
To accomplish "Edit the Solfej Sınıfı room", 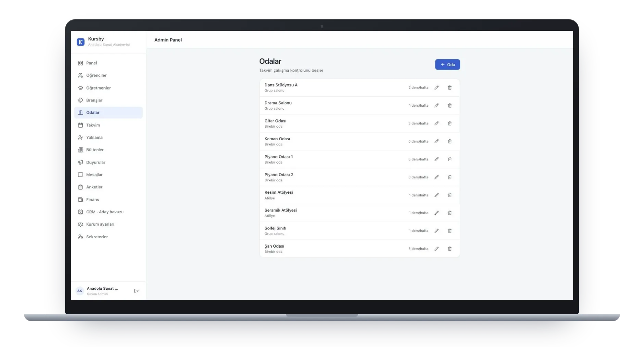I will pos(436,231).
